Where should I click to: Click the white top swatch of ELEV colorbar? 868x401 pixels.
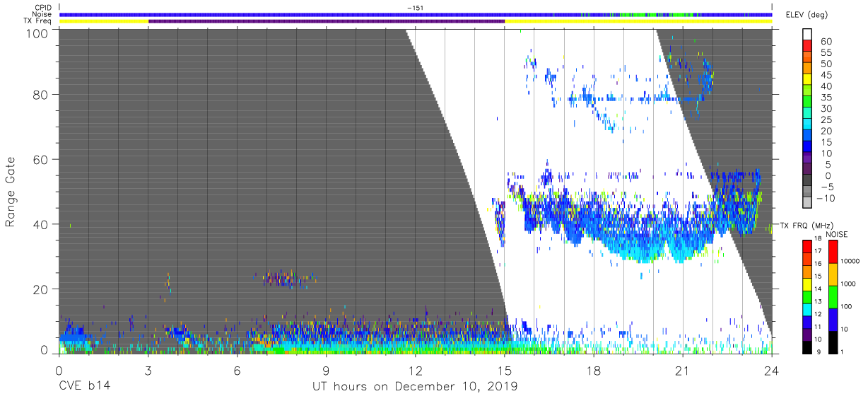click(807, 35)
